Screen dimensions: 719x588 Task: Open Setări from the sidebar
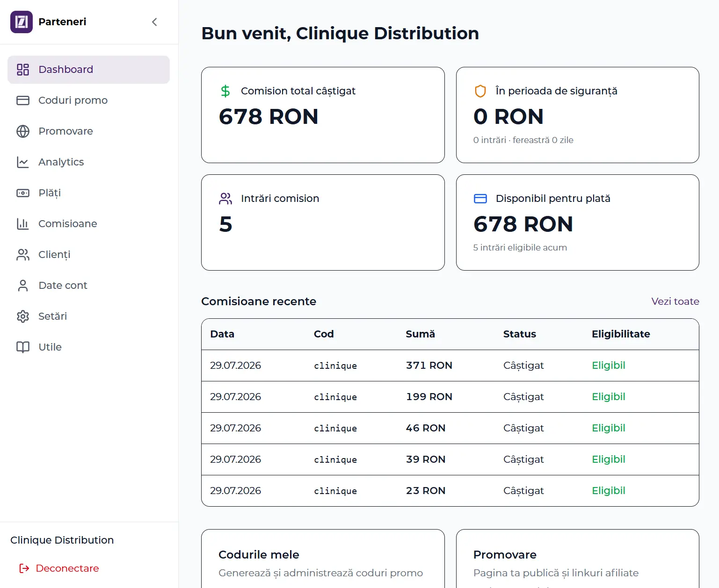pos(88,316)
